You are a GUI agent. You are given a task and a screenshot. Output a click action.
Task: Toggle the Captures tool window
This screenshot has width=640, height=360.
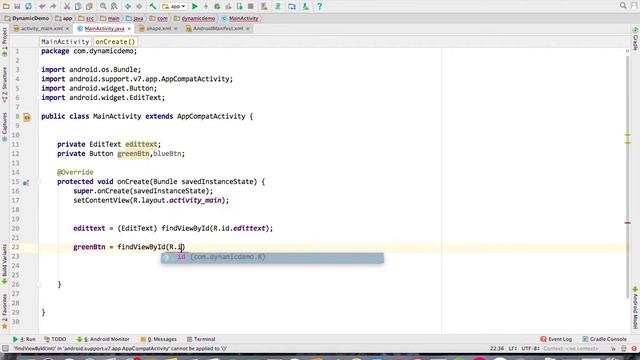point(4,127)
